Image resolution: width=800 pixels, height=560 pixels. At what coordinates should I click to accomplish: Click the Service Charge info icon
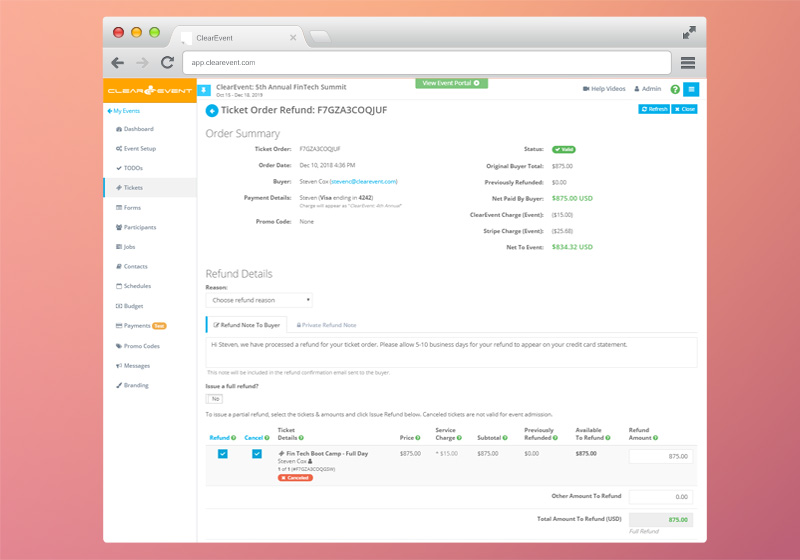point(459,438)
